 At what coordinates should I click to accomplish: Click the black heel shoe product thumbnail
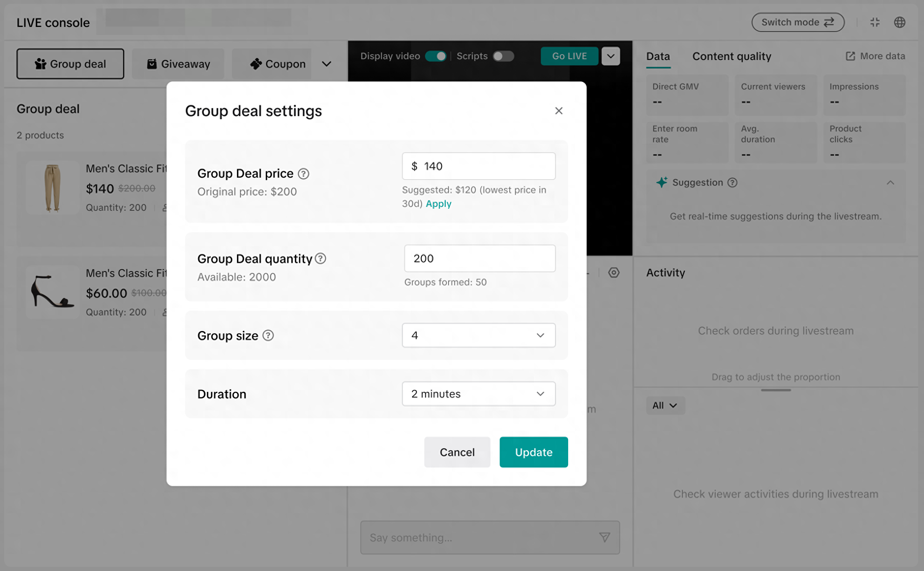click(52, 292)
